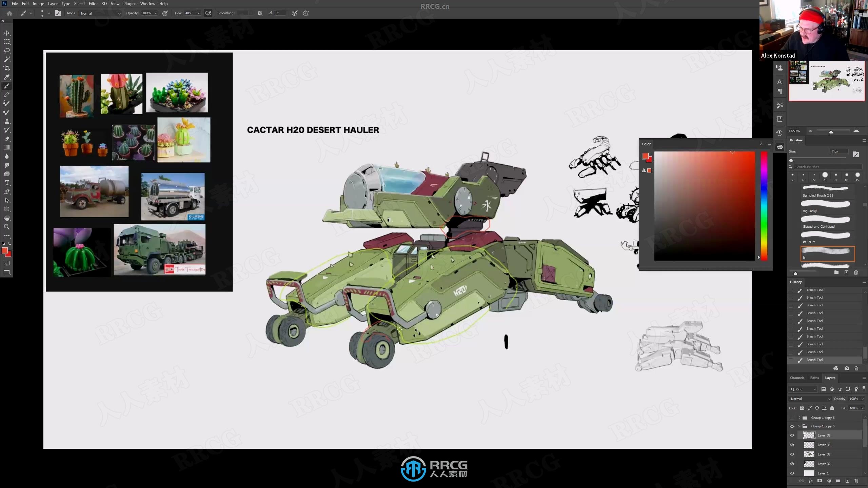Switch to the Paths tab
The width and height of the screenshot is (868, 488).
click(x=814, y=378)
